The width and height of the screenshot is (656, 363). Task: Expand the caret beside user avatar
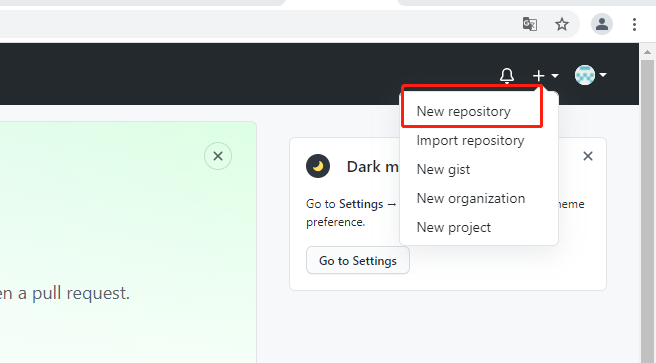603,75
